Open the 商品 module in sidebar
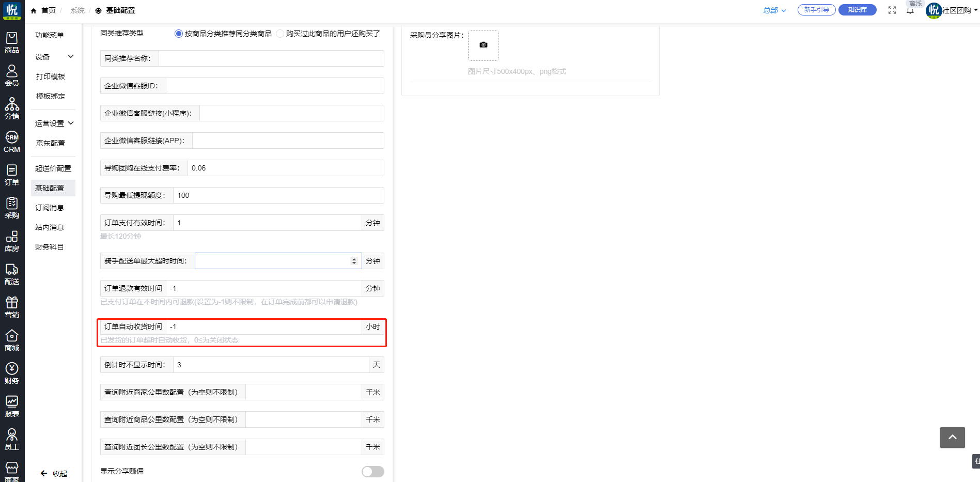This screenshot has width=980, height=482. pos(12,42)
